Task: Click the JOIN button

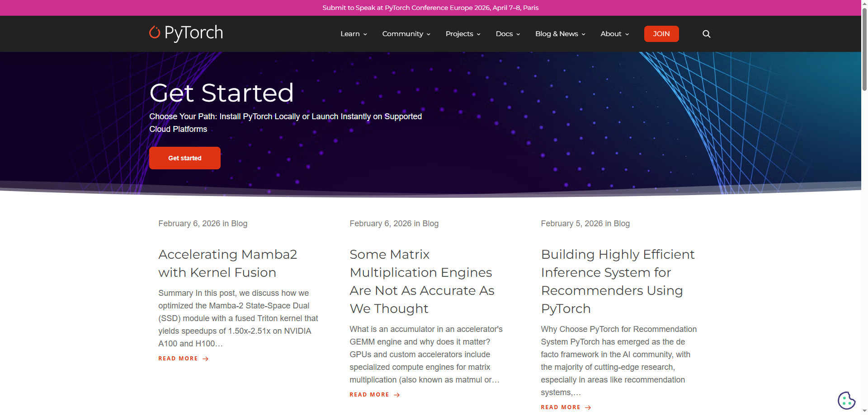Action: (661, 33)
